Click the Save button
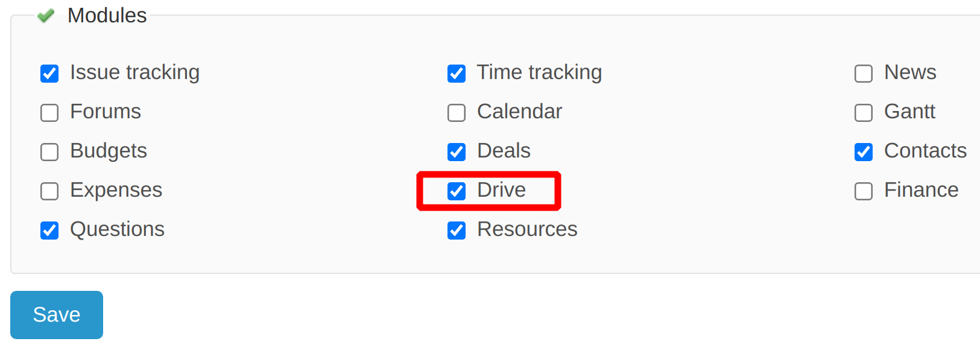 click(56, 314)
